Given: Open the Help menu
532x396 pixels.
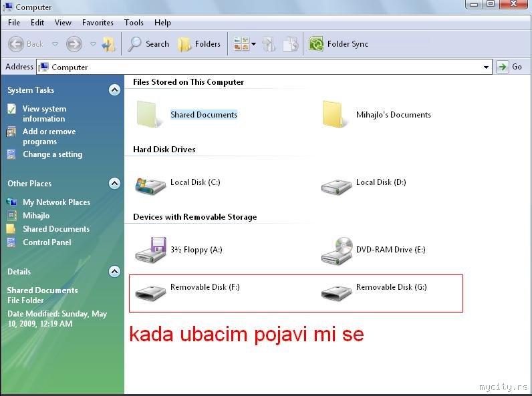Looking at the screenshot, I should [162, 23].
